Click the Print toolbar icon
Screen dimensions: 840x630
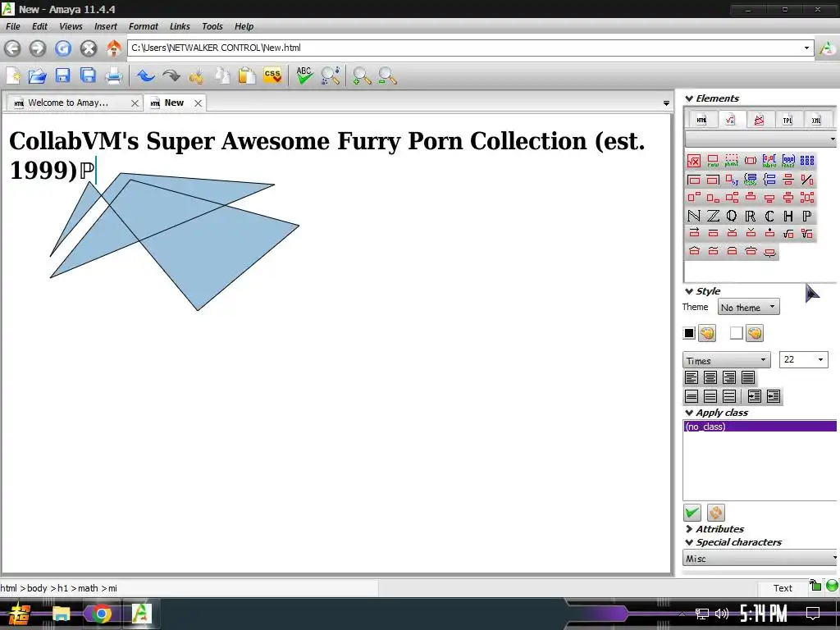pyautogui.click(x=113, y=75)
